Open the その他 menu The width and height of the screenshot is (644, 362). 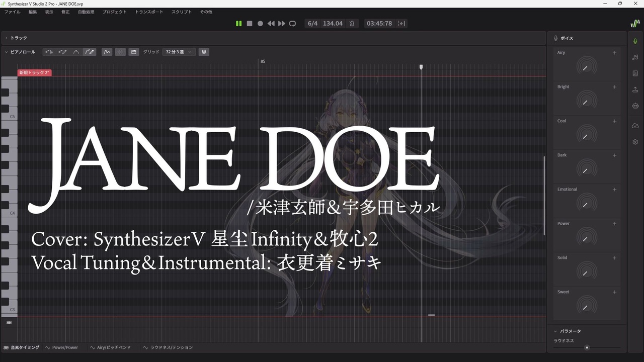click(206, 12)
